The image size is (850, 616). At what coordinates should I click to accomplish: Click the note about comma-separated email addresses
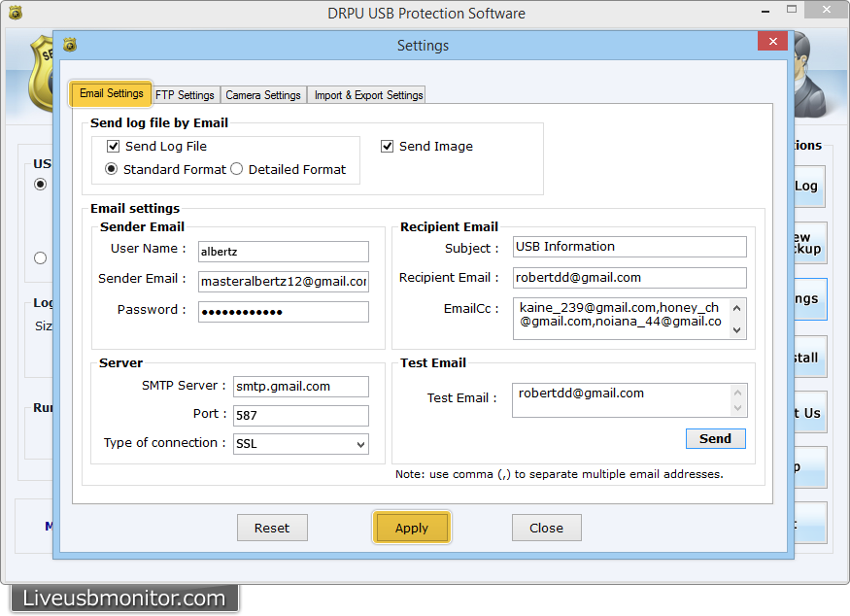[x=559, y=474]
